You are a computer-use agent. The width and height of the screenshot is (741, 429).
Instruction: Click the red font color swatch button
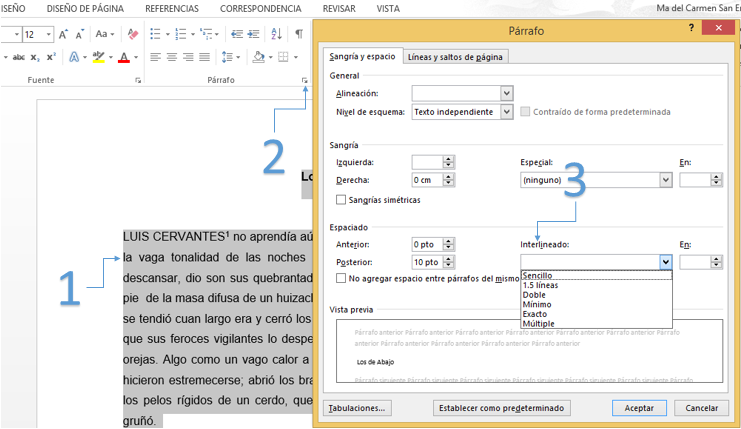click(x=123, y=57)
